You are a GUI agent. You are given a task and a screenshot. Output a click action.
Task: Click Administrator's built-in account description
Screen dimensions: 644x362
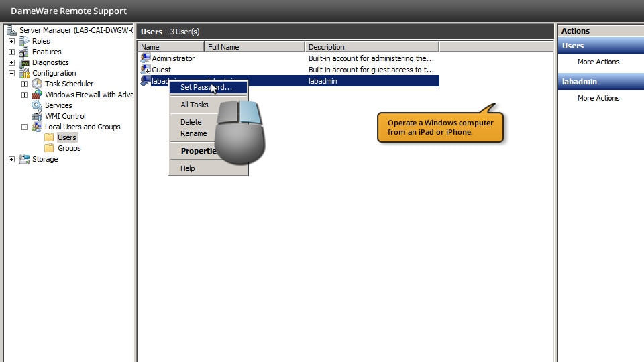pyautogui.click(x=371, y=58)
